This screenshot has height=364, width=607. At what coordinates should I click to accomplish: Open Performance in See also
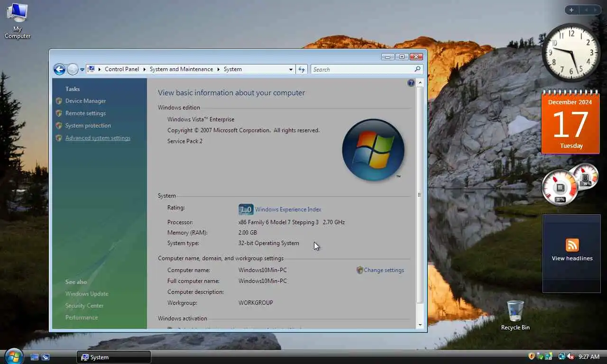[82, 318]
